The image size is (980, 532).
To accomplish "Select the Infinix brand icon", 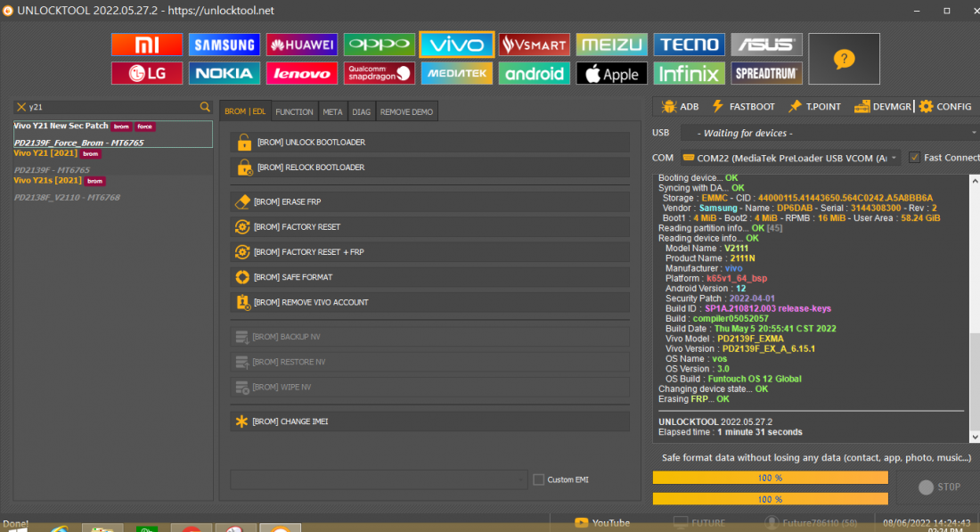I will click(x=690, y=73).
